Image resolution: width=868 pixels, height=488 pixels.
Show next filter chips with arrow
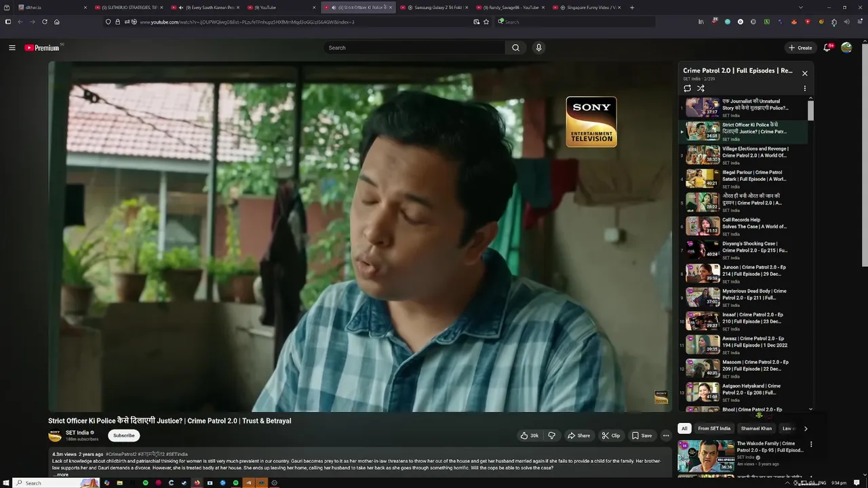click(806, 428)
